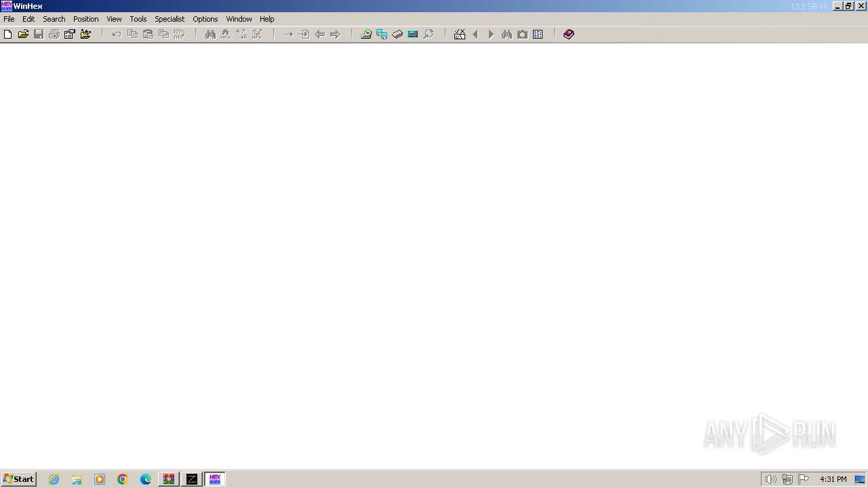Click the check-and-cross Options icon
The image size is (868, 488).
(x=460, y=34)
